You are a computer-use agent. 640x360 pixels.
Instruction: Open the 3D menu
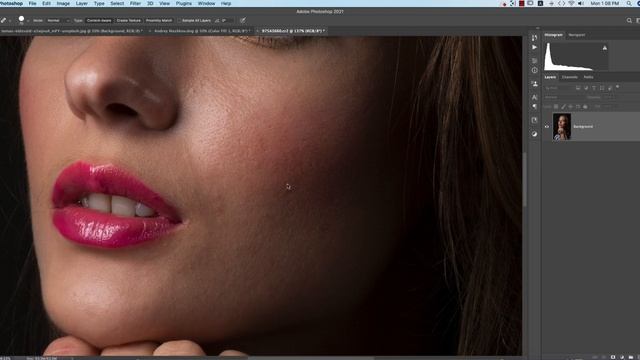point(150,3)
